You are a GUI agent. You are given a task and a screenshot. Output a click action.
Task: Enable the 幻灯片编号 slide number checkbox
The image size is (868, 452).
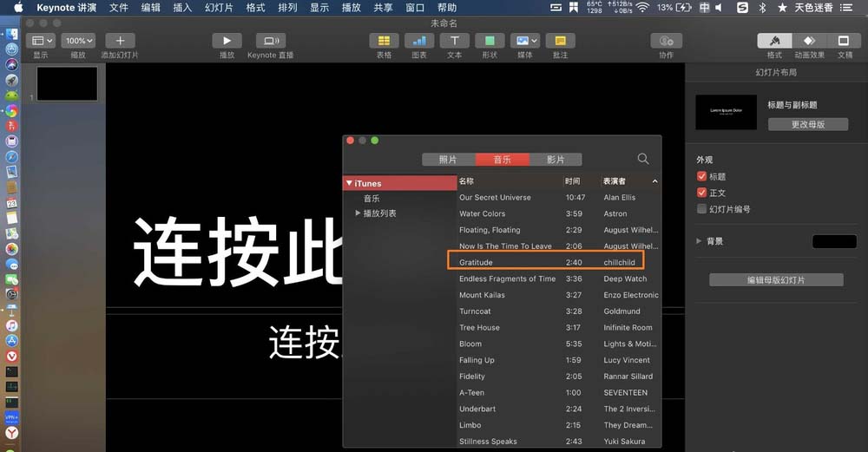tap(701, 208)
